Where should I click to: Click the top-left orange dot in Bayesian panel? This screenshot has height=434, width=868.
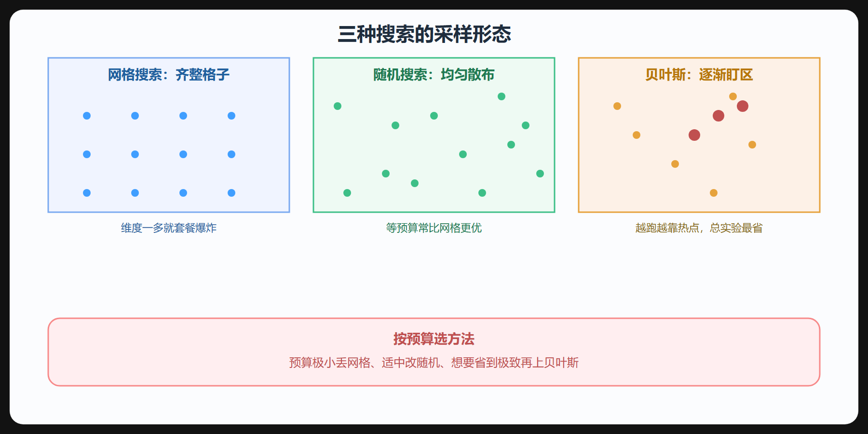point(617,106)
